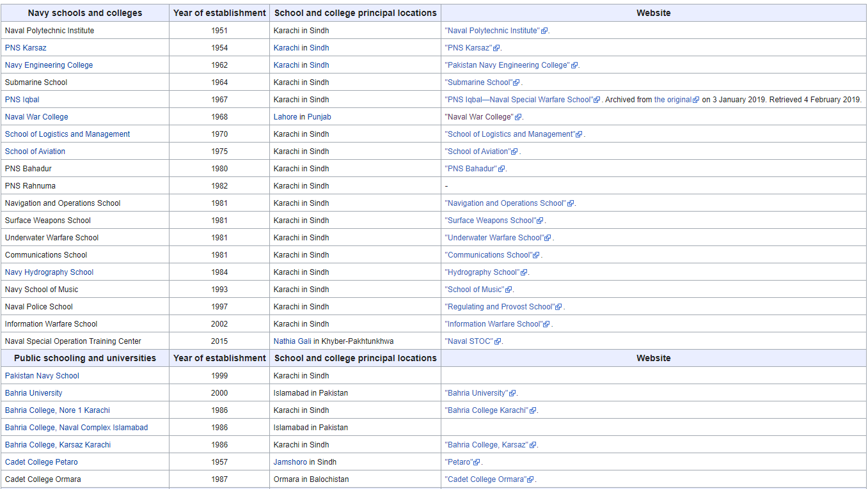Click the Punjab location link
The height and width of the screenshot is (489, 868).
(x=319, y=117)
